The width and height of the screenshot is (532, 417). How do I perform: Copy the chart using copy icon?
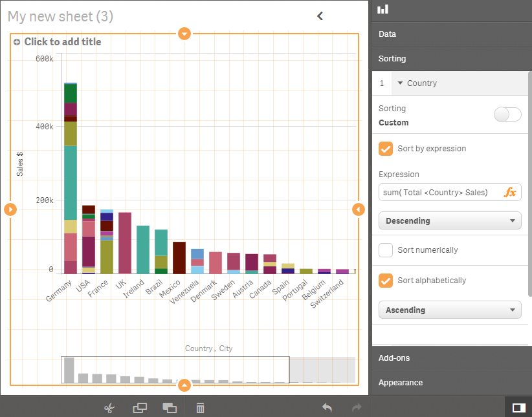140,408
